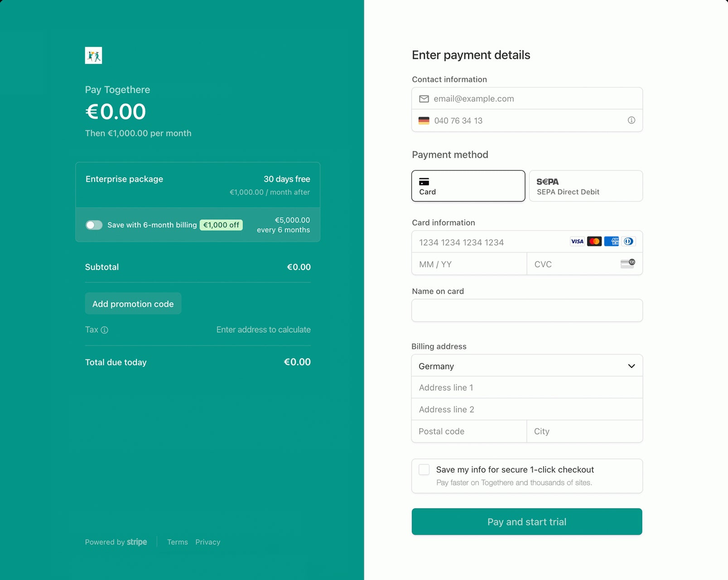Screen dimensions: 728x580
Task: Click the American Express brand icon
Action: coord(611,242)
